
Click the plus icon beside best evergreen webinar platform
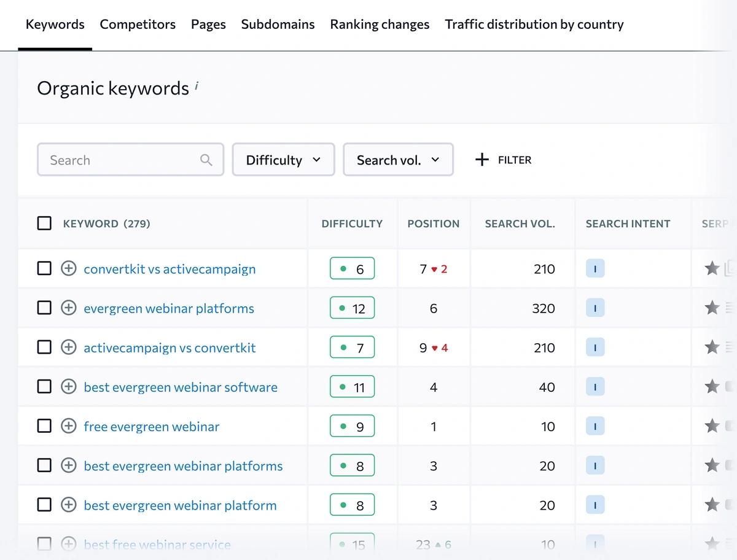click(69, 505)
